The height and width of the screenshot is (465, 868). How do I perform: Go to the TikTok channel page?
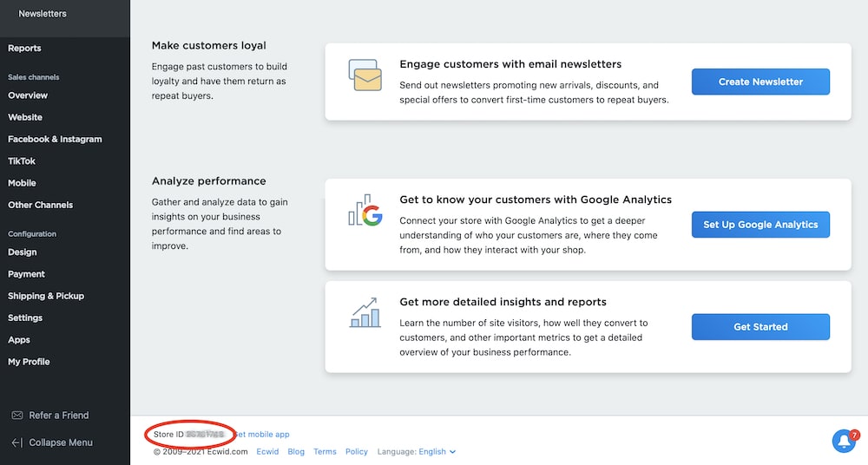tap(22, 161)
